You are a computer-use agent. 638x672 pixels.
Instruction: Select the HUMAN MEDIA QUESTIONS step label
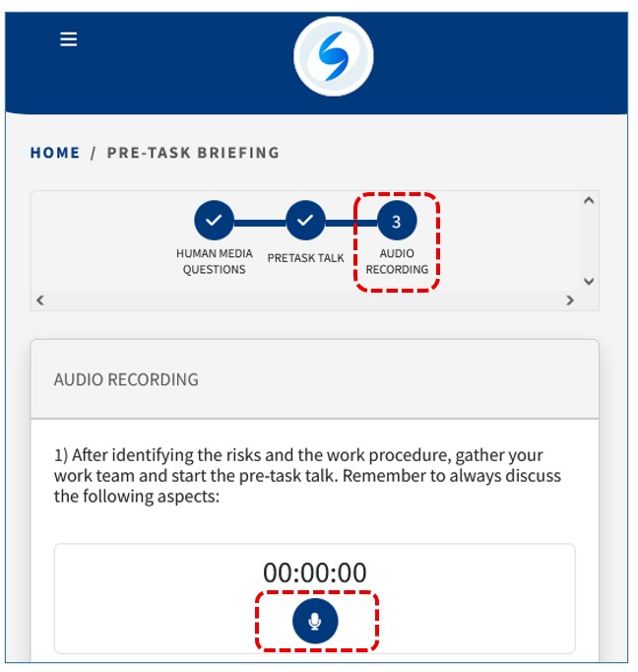(x=214, y=261)
